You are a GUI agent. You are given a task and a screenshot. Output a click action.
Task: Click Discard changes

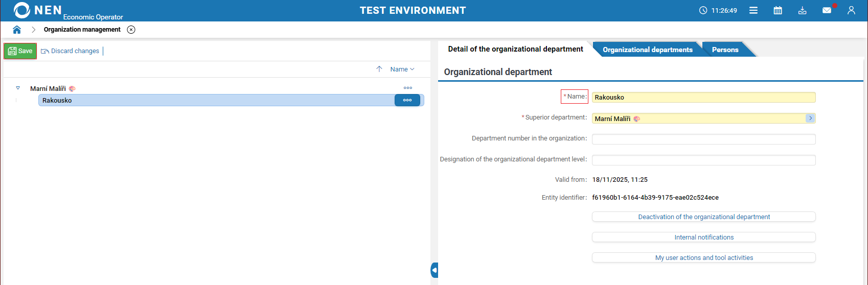[70, 51]
